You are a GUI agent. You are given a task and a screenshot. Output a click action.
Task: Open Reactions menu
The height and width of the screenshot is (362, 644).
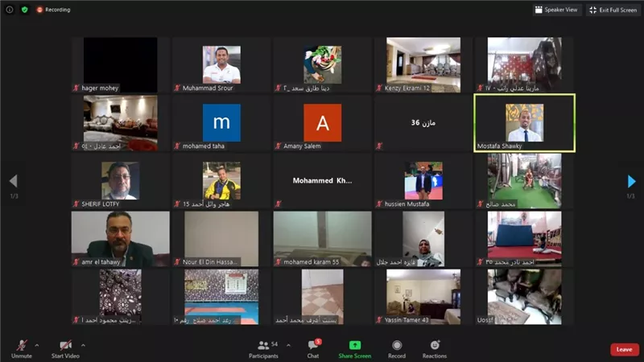(435, 349)
